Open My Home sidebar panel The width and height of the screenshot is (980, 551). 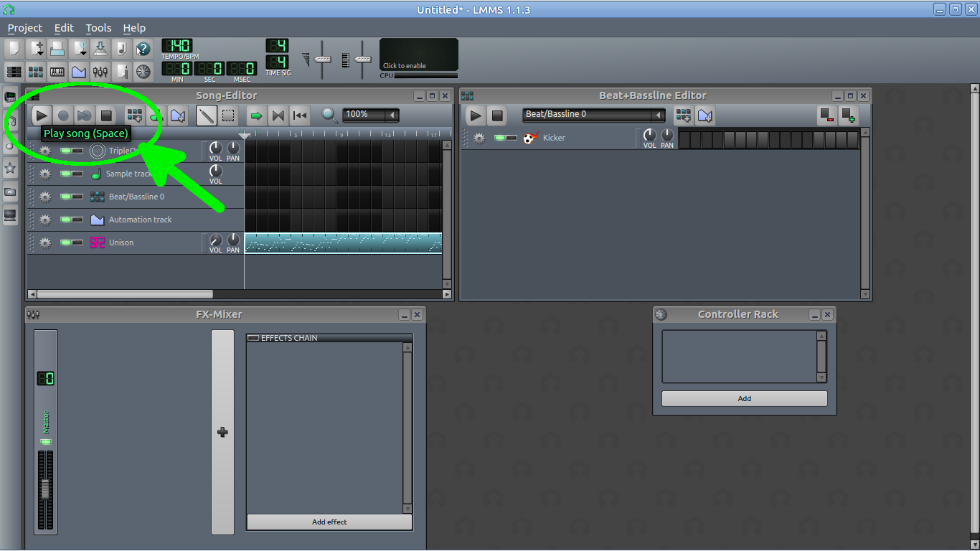[10, 192]
